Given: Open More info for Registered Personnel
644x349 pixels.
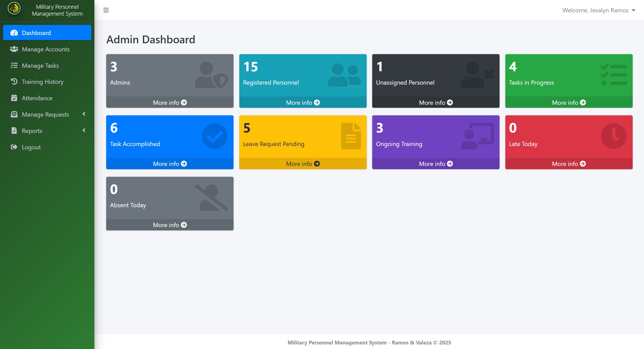Looking at the screenshot, I should point(302,102).
